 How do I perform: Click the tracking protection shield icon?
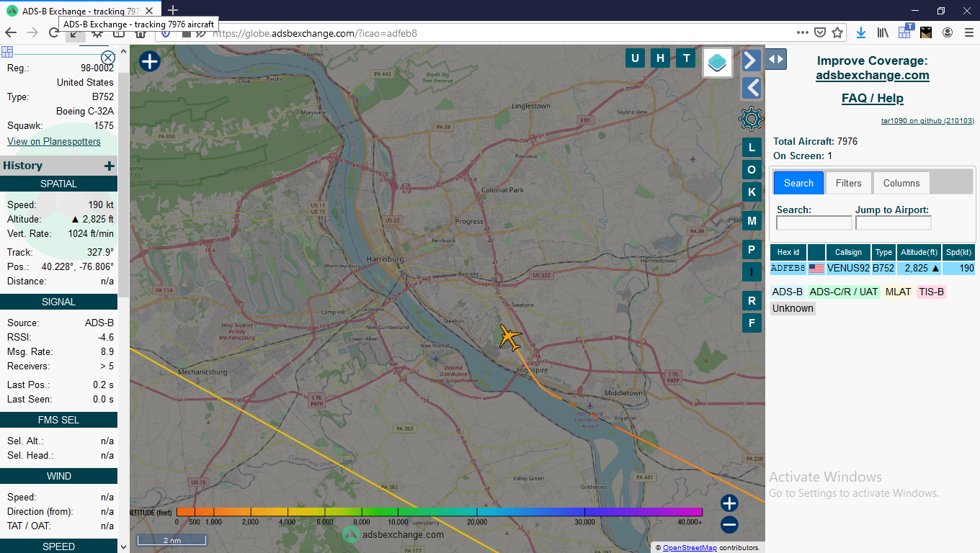pyautogui.click(x=166, y=32)
